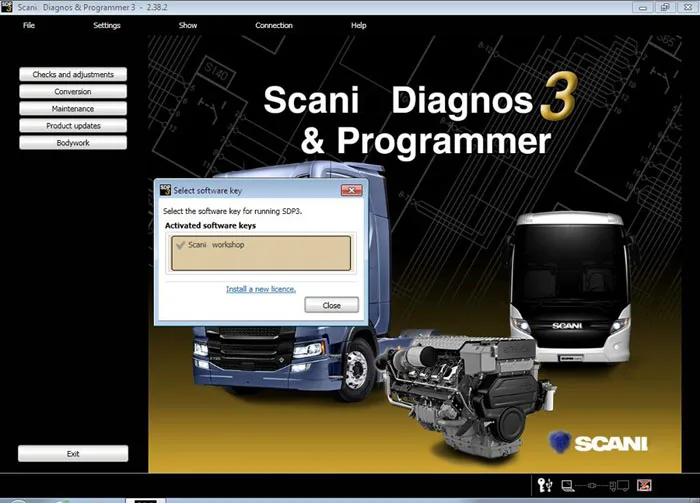Restore down the main window
700x503 pixels.
[665, 8]
